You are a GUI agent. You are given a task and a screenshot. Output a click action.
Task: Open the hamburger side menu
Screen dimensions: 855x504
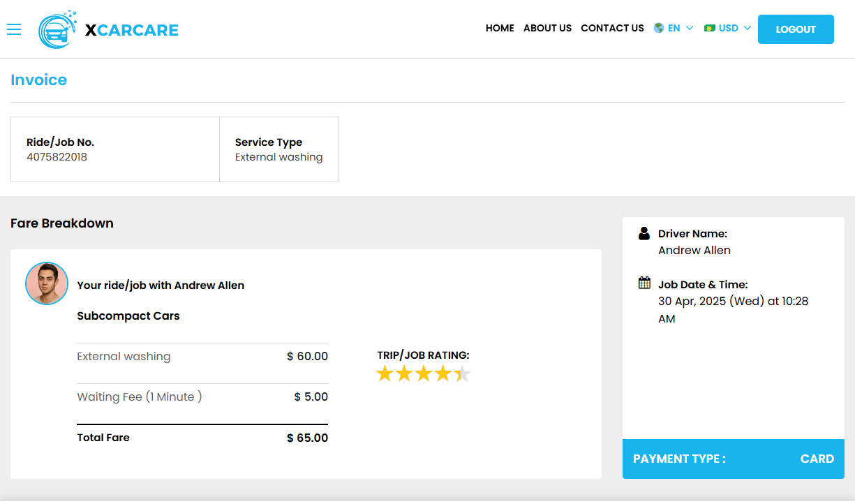pyautogui.click(x=14, y=29)
